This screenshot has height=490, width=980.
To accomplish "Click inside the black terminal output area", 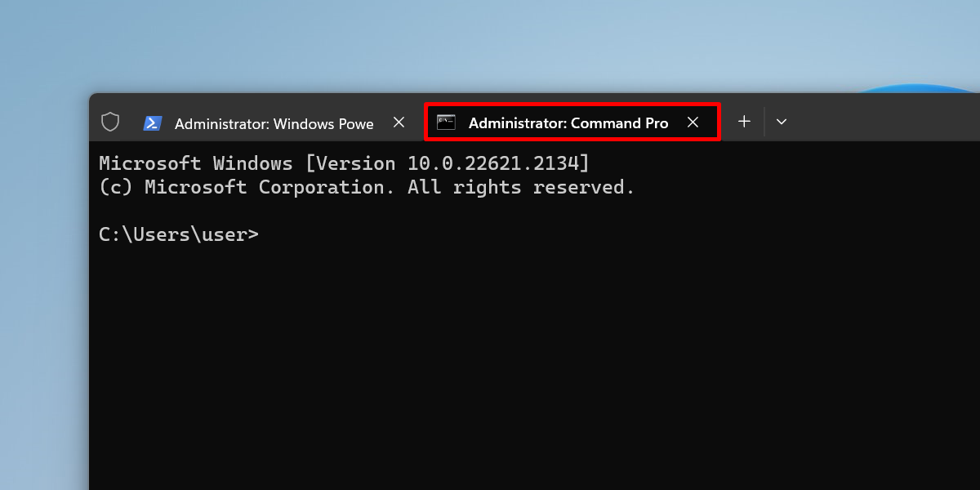I will pos(490,343).
